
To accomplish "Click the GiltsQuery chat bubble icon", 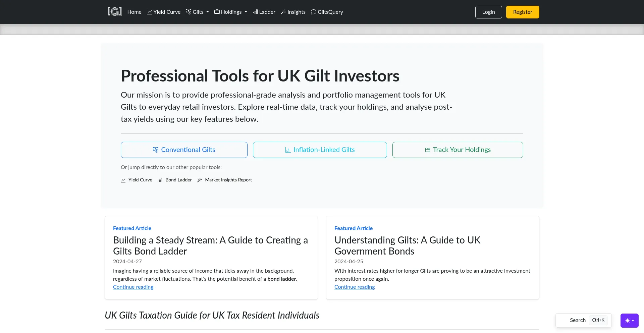I will (x=314, y=12).
